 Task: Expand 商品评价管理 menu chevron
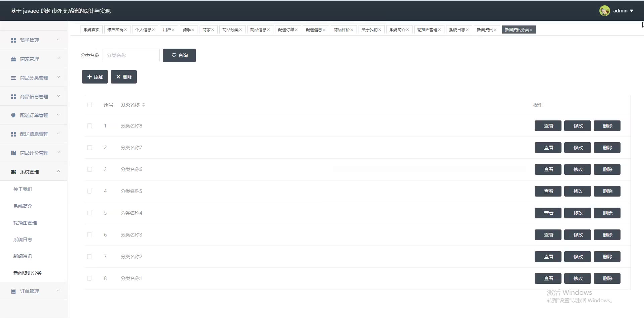point(58,152)
